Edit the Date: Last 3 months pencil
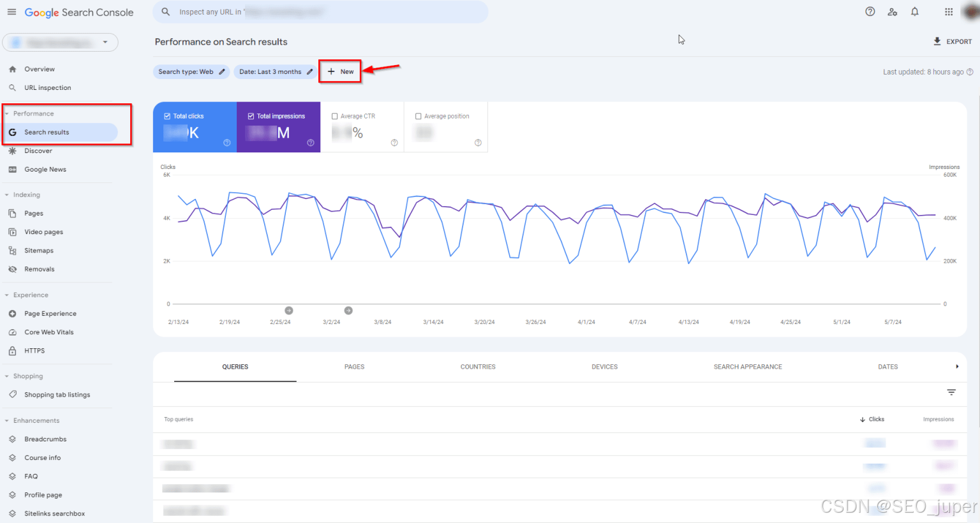The width and height of the screenshot is (980, 523). coord(309,72)
